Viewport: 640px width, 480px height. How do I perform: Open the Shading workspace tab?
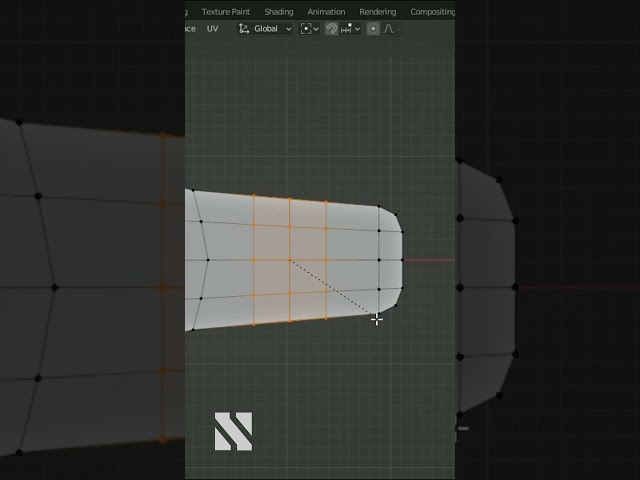click(279, 12)
